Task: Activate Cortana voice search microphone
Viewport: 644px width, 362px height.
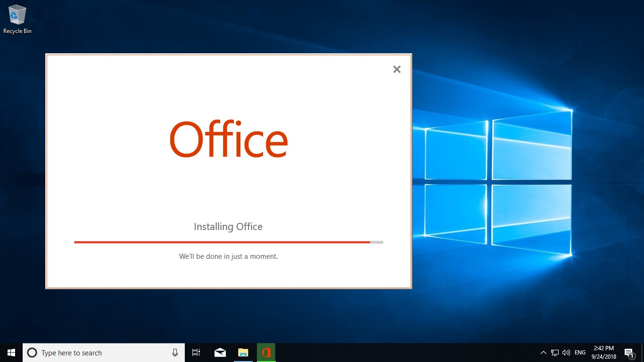Action: [175, 352]
